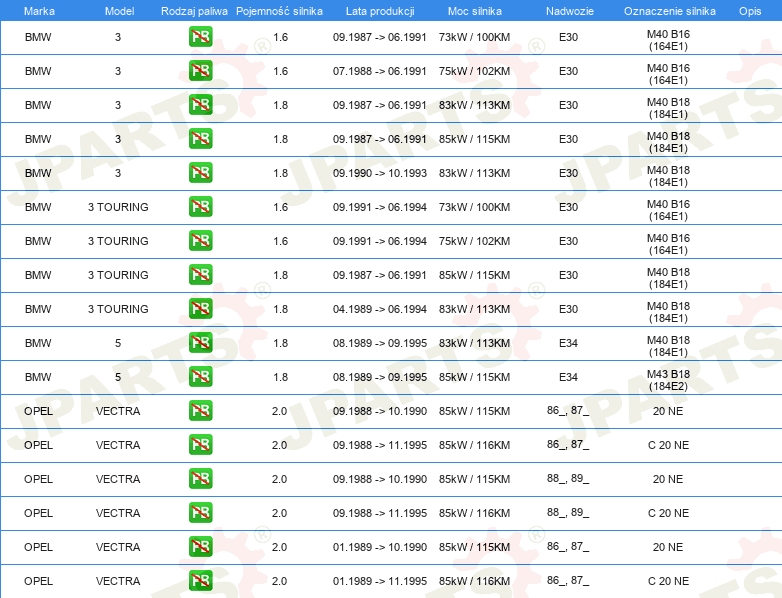Image resolution: width=782 pixels, height=598 pixels.
Task: Click fuel icon in Vectra row dated 01.1989 -> 11.1995
Action: point(200,581)
